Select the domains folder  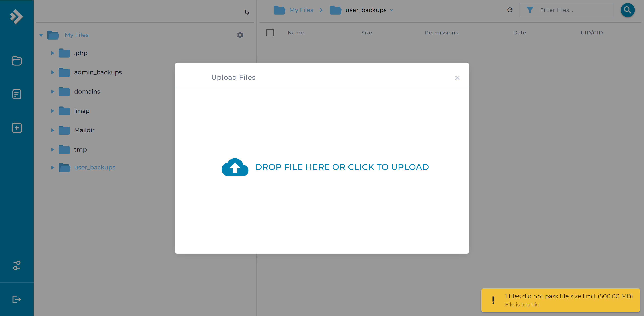(87, 92)
